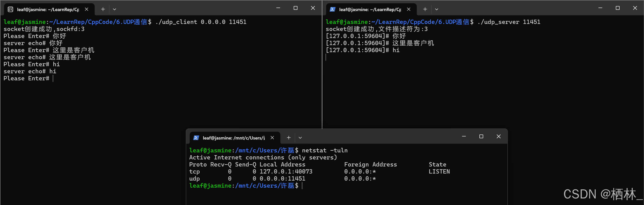Click the './udp_client 0.0.0.0 11451' command text
The width and height of the screenshot is (644, 205).
tap(201, 22)
